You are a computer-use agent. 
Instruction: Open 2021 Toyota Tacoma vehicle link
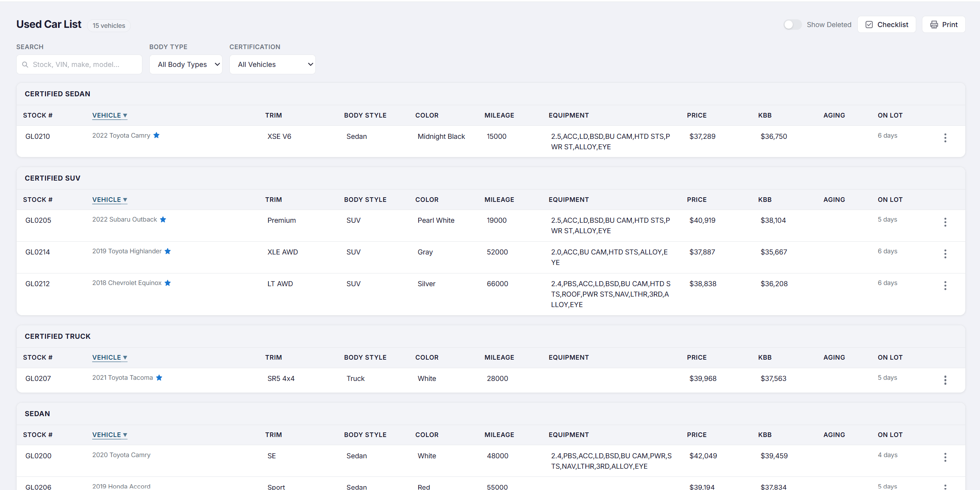coord(123,377)
